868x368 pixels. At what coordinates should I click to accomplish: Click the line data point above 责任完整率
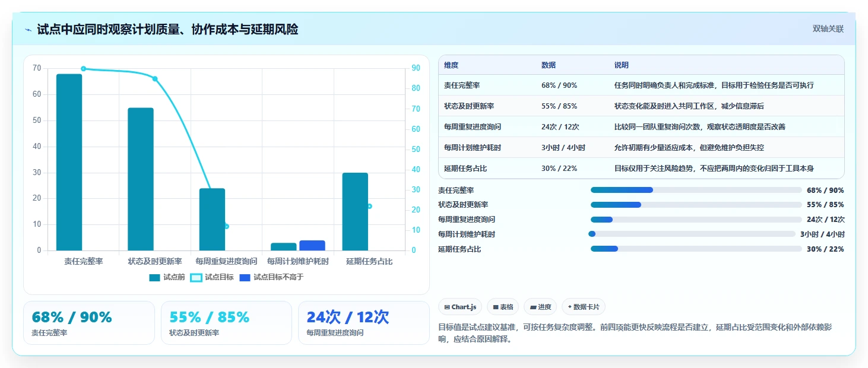[x=83, y=69]
